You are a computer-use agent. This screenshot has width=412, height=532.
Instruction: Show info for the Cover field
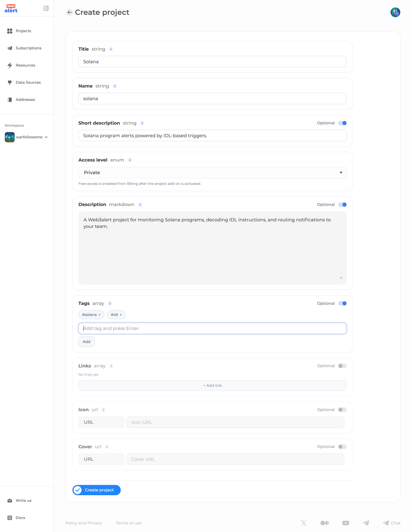tap(107, 447)
